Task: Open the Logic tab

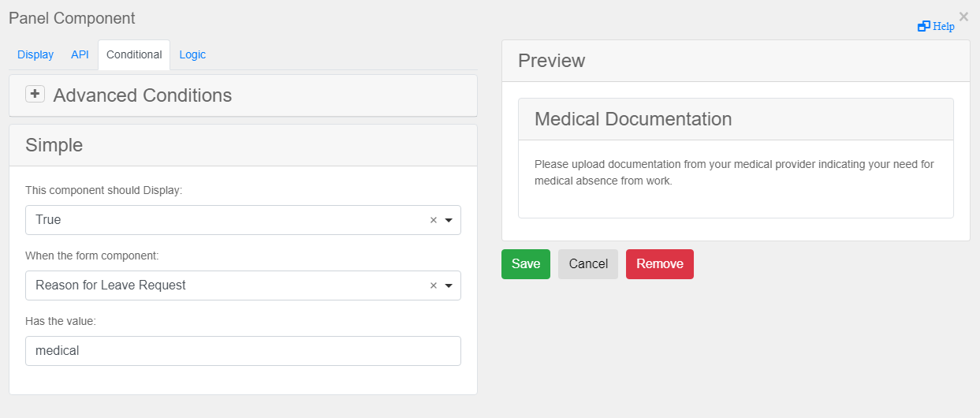Action: tap(192, 54)
